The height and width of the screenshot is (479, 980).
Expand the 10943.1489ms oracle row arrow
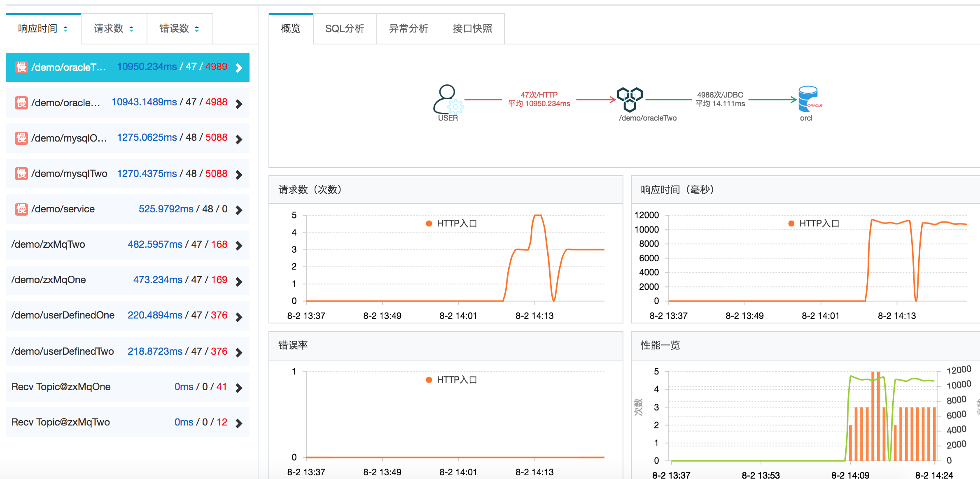239,104
